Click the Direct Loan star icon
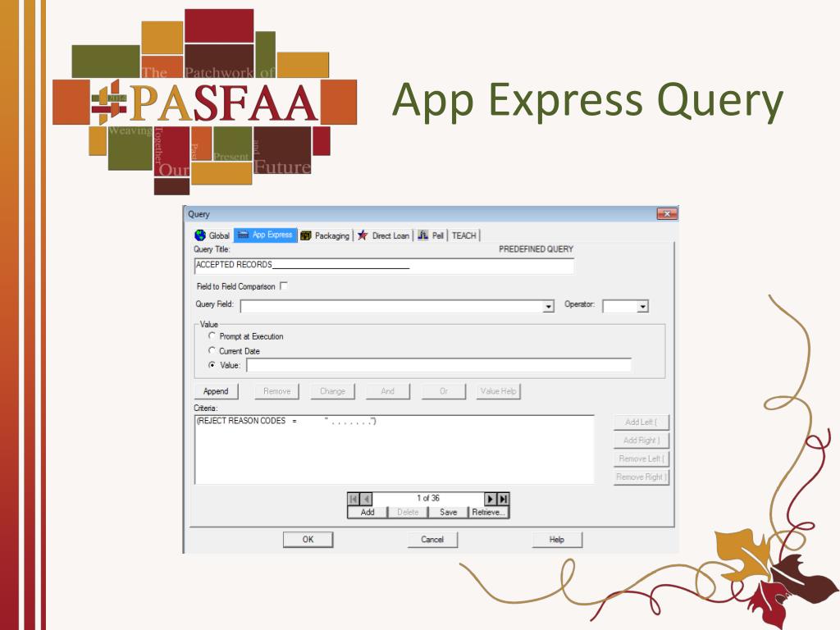This screenshot has height=630, width=840. (363, 235)
